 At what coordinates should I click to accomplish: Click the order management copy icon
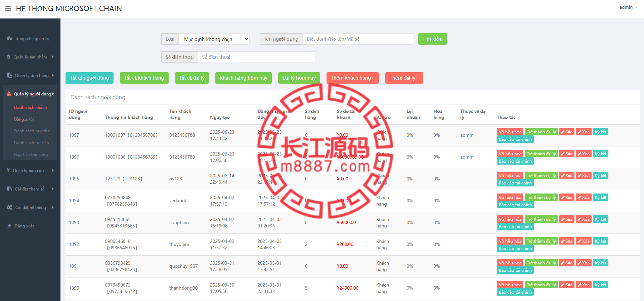coord(9,76)
